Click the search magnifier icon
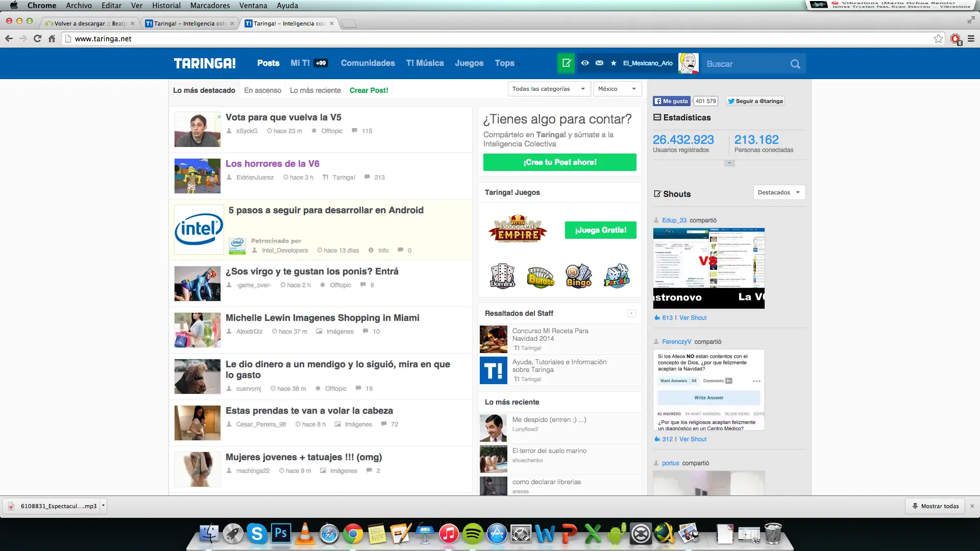980x551 pixels. 795,64
